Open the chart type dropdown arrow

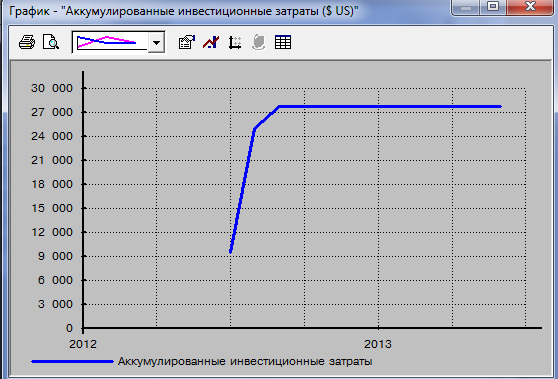pyautogui.click(x=156, y=42)
